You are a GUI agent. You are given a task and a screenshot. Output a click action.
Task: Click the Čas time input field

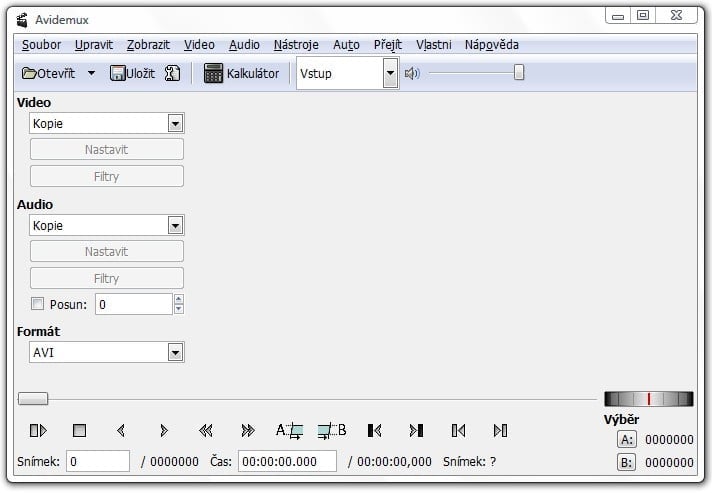pos(287,461)
